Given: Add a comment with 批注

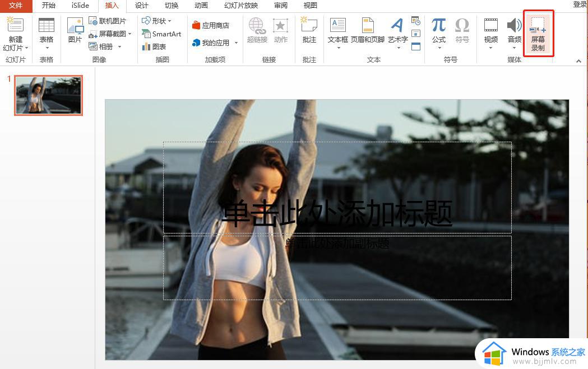Looking at the screenshot, I should 309,30.
